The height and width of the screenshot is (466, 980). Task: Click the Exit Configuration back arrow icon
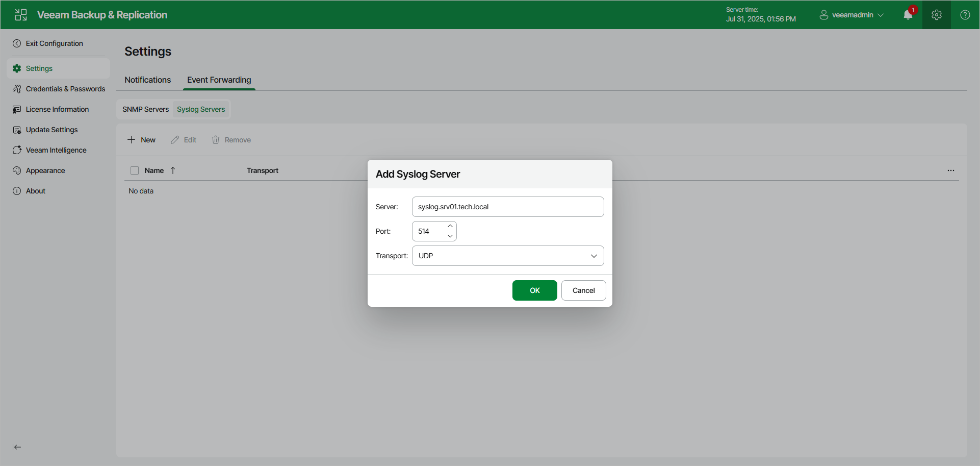pos(17,43)
